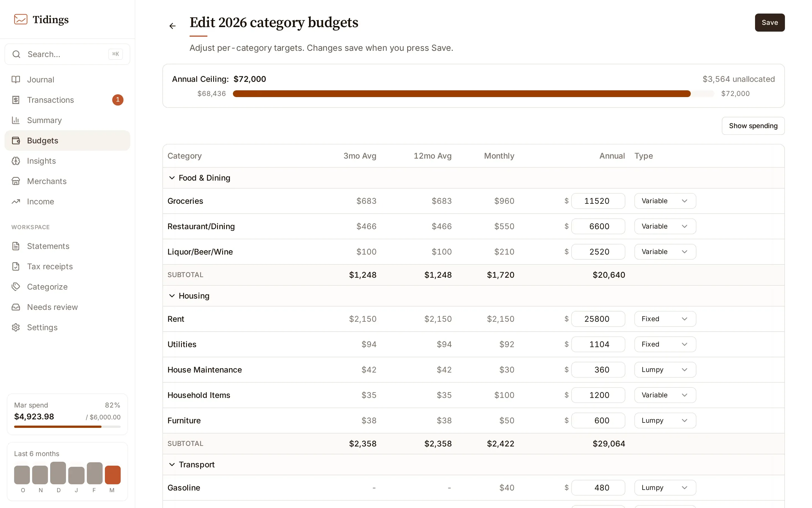Viewport: 812px width, 508px height.
Task: Click the back arrow icon
Action: coord(173,26)
